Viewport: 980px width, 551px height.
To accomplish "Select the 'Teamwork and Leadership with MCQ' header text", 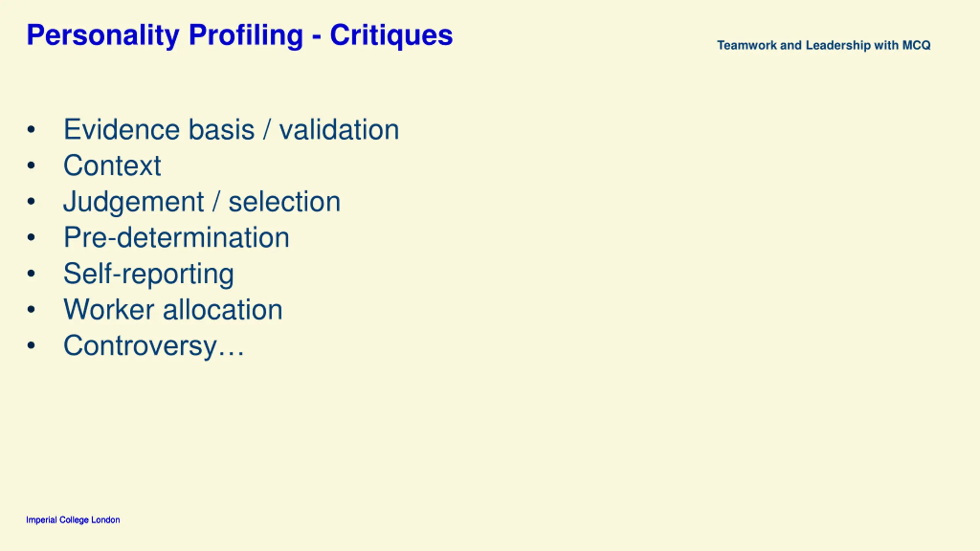I will [x=824, y=45].
